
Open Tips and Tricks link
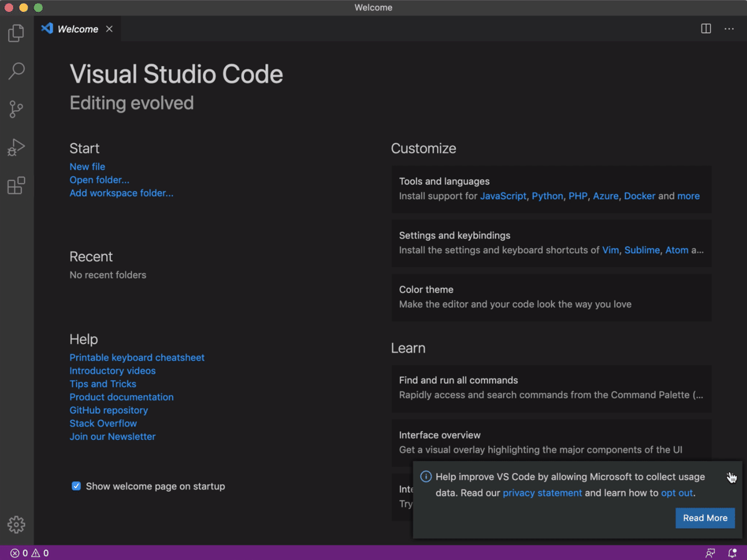[x=103, y=384]
